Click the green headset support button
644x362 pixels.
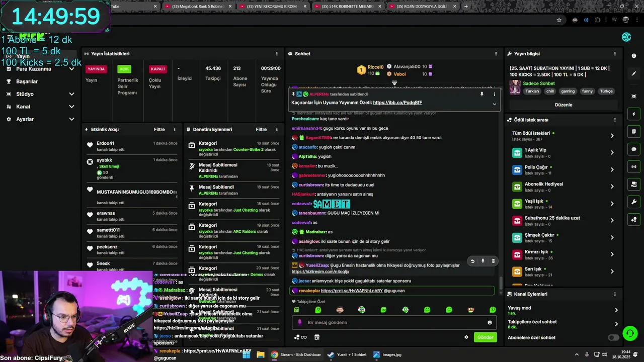point(630,333)
